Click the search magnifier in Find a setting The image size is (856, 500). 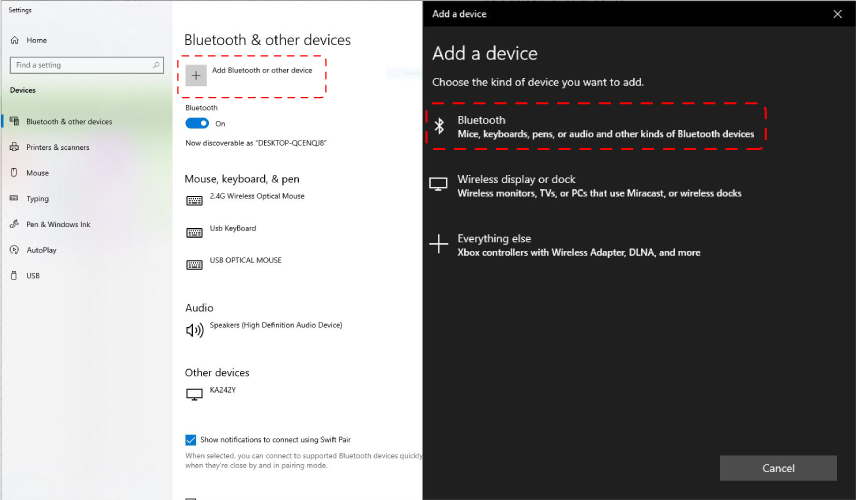[x=156, y=65]
